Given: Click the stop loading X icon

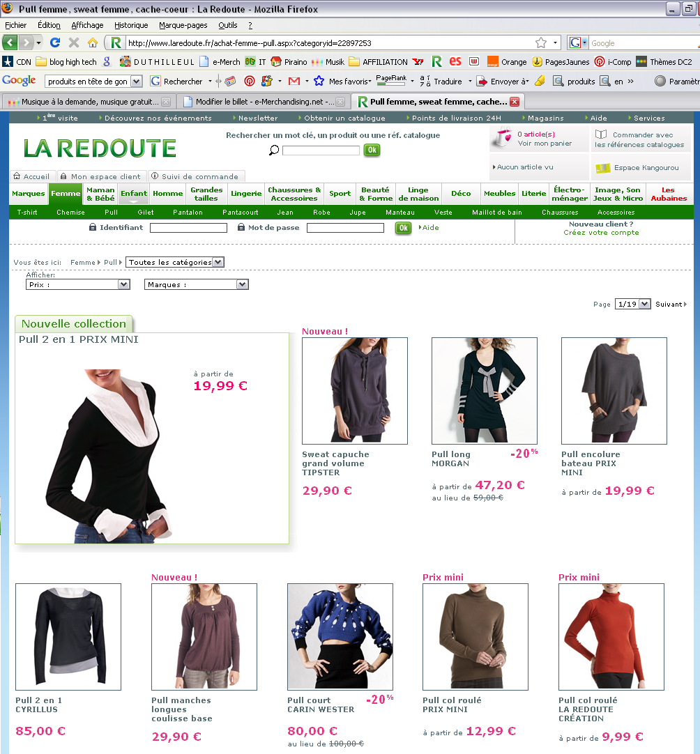Looking at the screenshot, I should (x=74, y=43).
